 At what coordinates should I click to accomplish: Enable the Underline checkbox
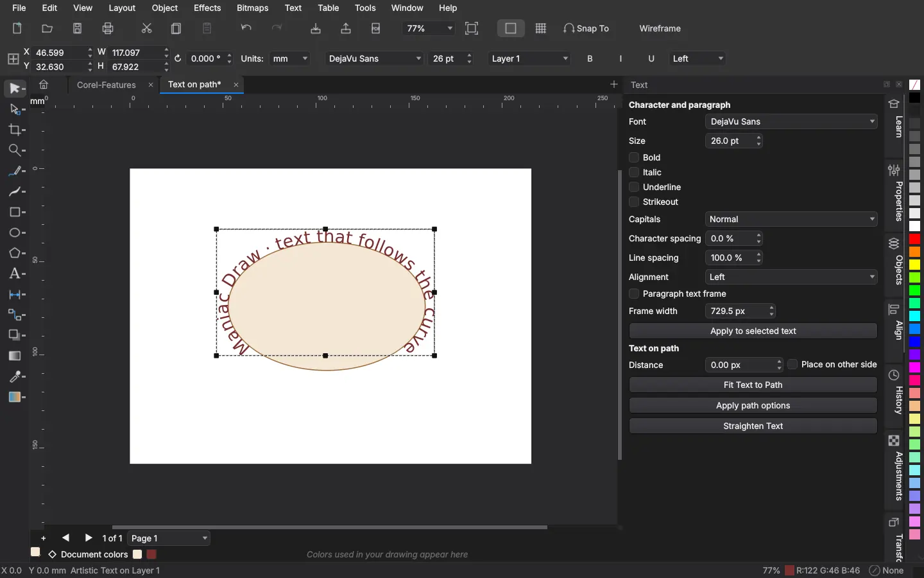tap(634, 187)
